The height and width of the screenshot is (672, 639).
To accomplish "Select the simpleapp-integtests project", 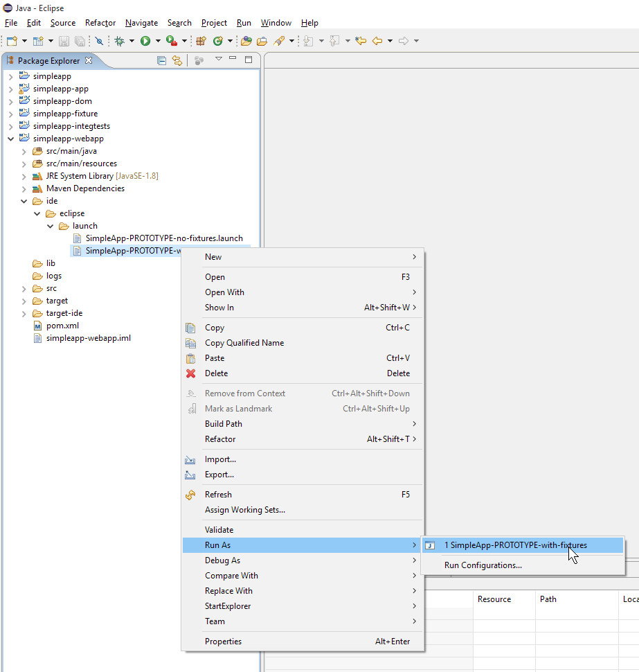I will pos(71,126).
